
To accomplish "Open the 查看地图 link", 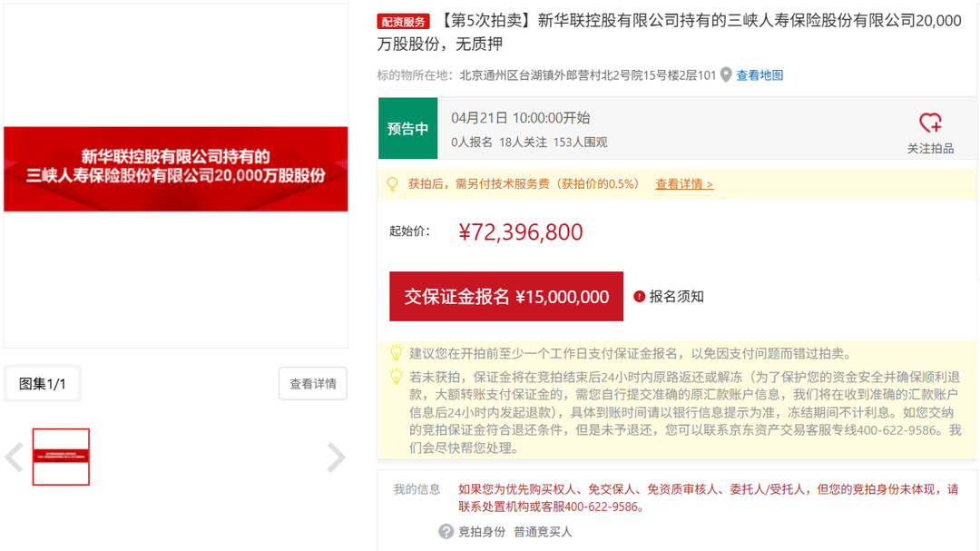I will (x=759, y=75).
